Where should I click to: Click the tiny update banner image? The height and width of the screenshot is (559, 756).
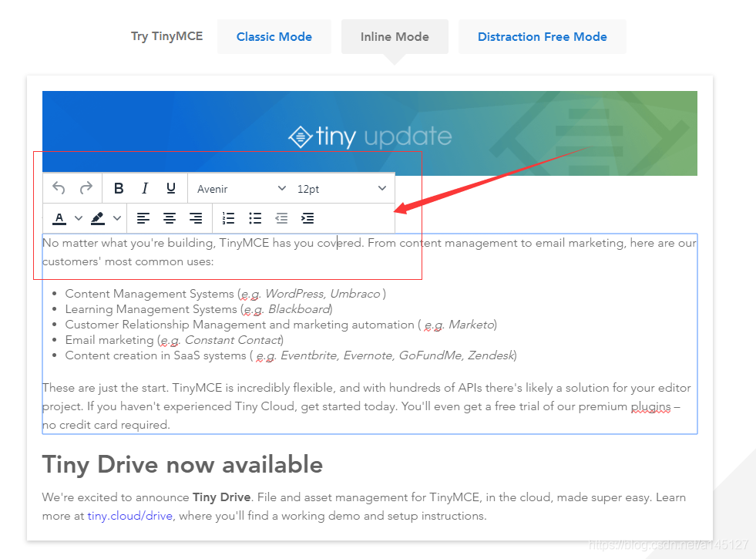tap(370, 133)
